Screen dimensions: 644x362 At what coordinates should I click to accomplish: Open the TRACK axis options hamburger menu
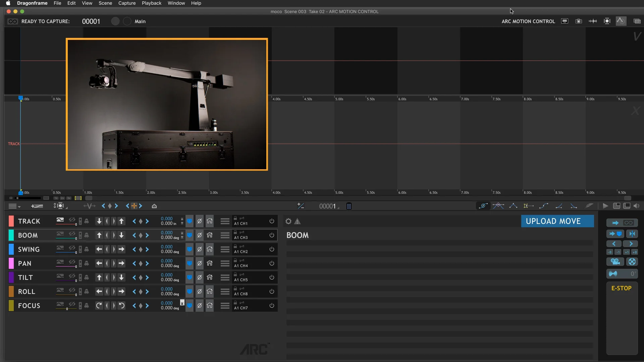click(x=225, y=221)
